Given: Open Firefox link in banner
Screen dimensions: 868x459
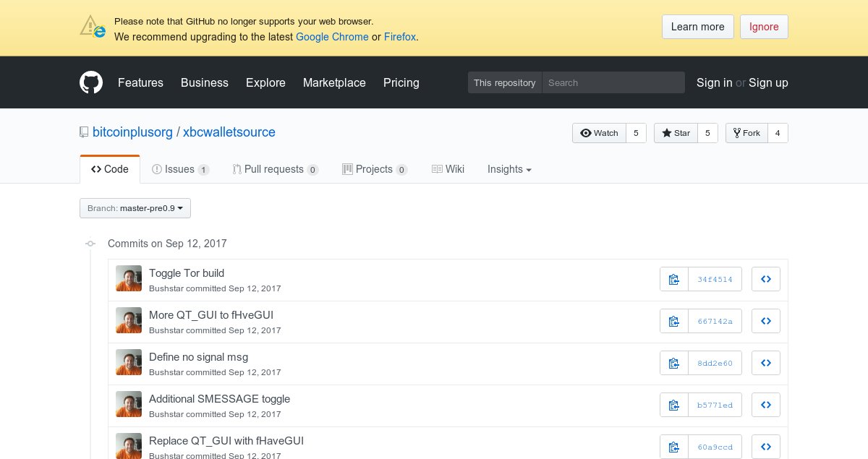Looking at the screenshot, I should 400,36.
